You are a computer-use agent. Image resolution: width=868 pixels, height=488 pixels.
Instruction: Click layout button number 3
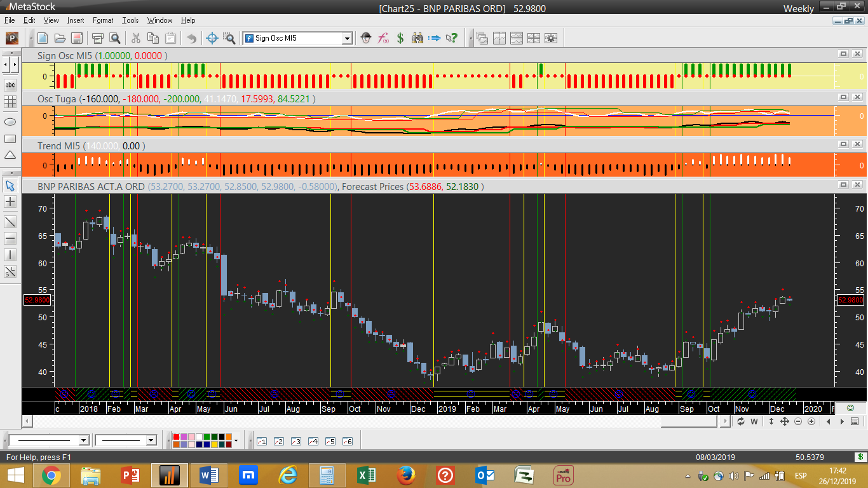[295, 441]
